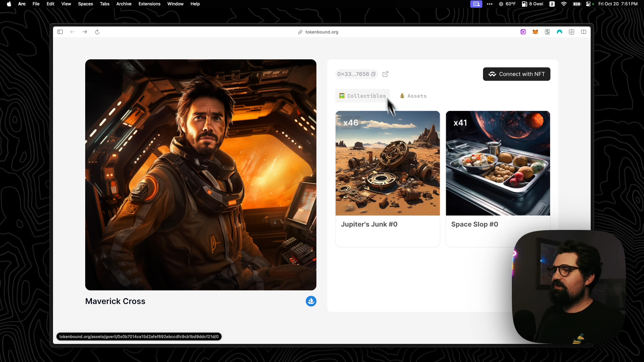Open external link for wallet address

[385, 74]
